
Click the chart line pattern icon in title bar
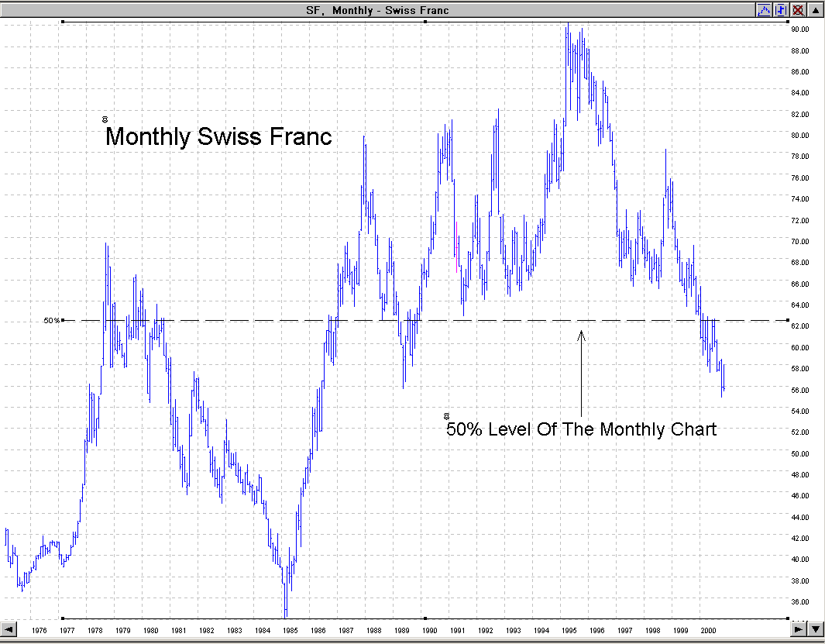(764, 10)
